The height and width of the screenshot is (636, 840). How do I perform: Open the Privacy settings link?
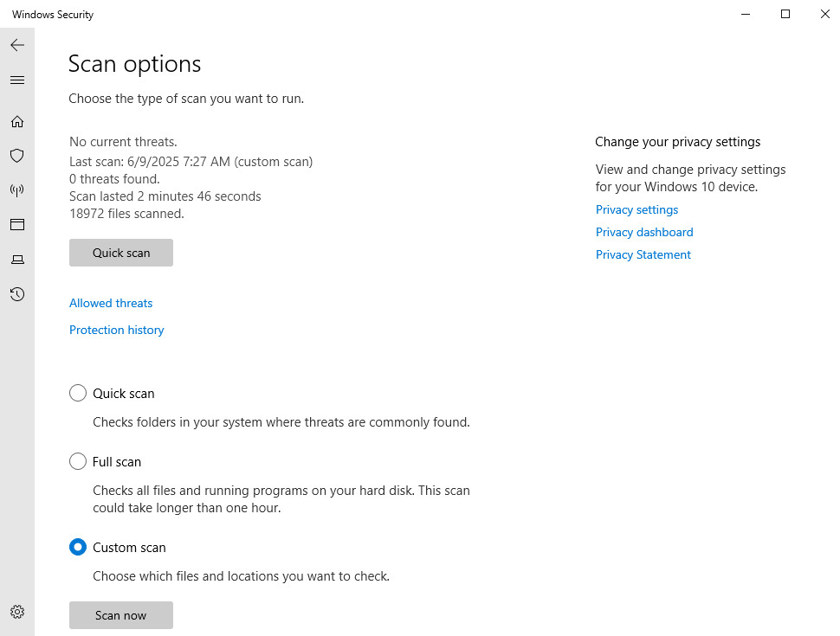tap(637, 210)
